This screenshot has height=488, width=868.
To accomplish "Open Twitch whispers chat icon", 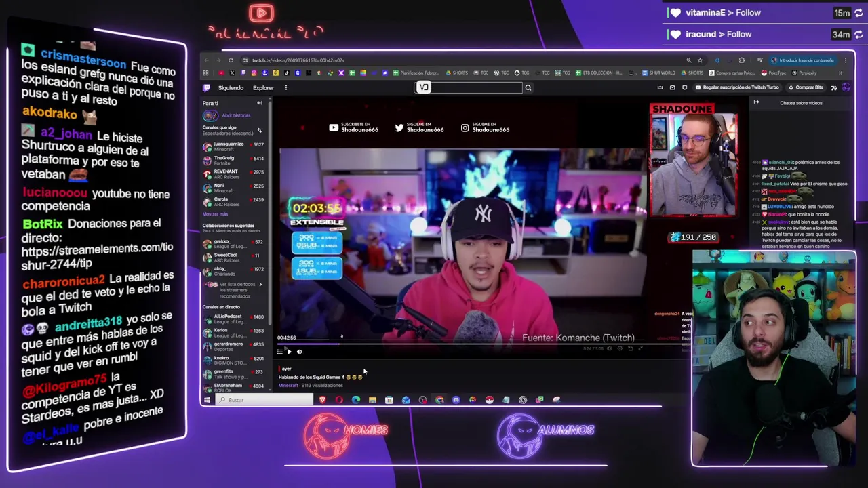I will pyautogui.click(x=684, y=87).
